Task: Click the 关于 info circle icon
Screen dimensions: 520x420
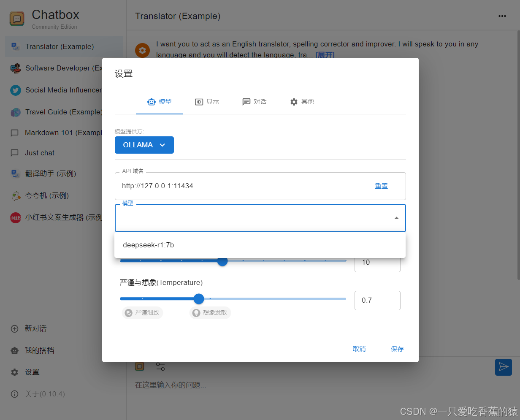Action: [14, 394]
